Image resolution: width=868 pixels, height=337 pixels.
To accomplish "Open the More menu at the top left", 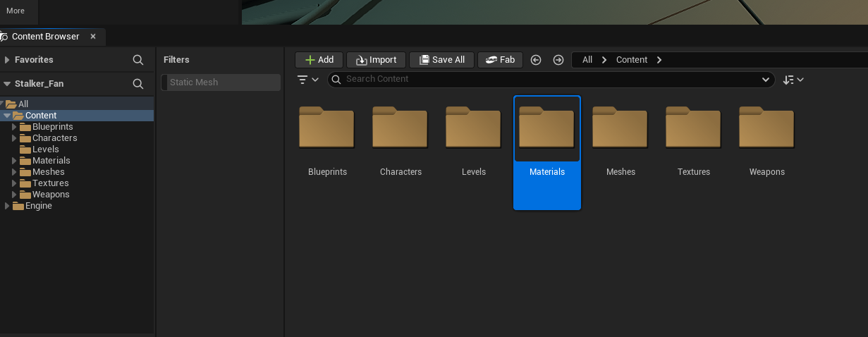I will (x=16, y=11).
